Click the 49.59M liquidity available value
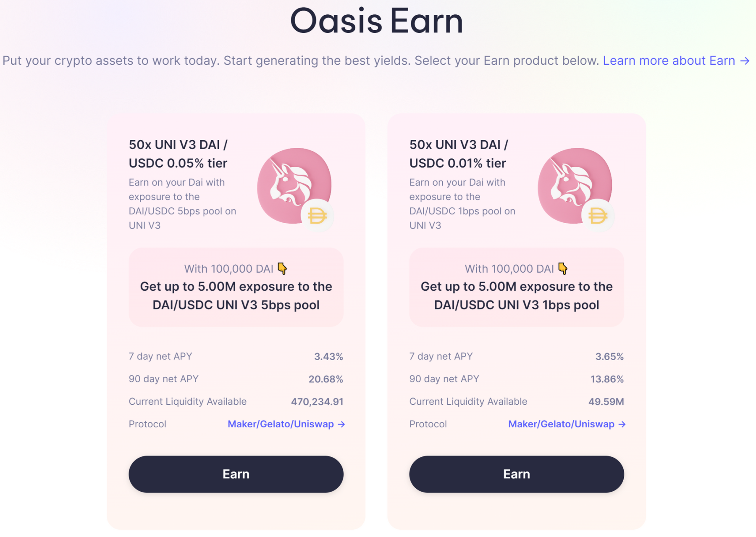Viewport: 756px width, 537px height. 606,402
